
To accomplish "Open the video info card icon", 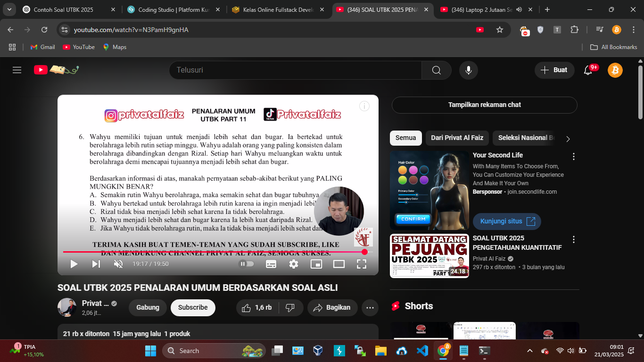I will click(364, 106).
